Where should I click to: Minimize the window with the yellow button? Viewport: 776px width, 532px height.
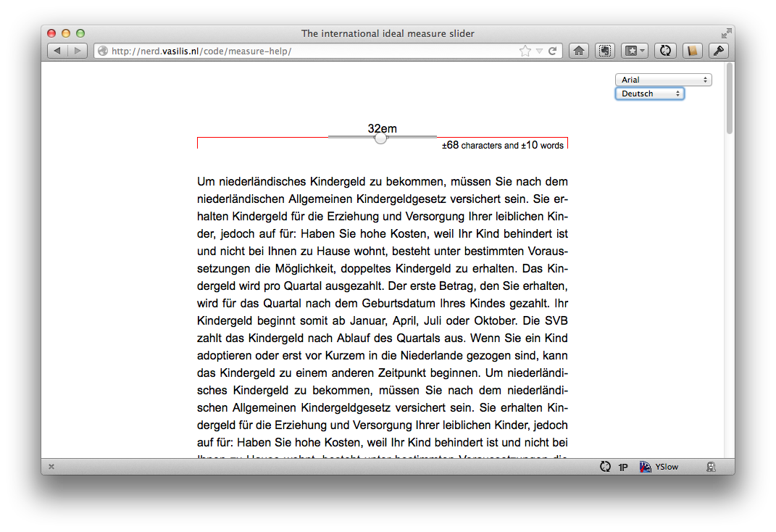[66, 33]
